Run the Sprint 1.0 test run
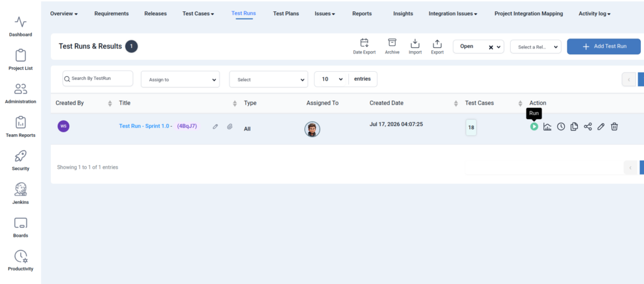Viewport: 644px width, 284px height. point(533,127)
